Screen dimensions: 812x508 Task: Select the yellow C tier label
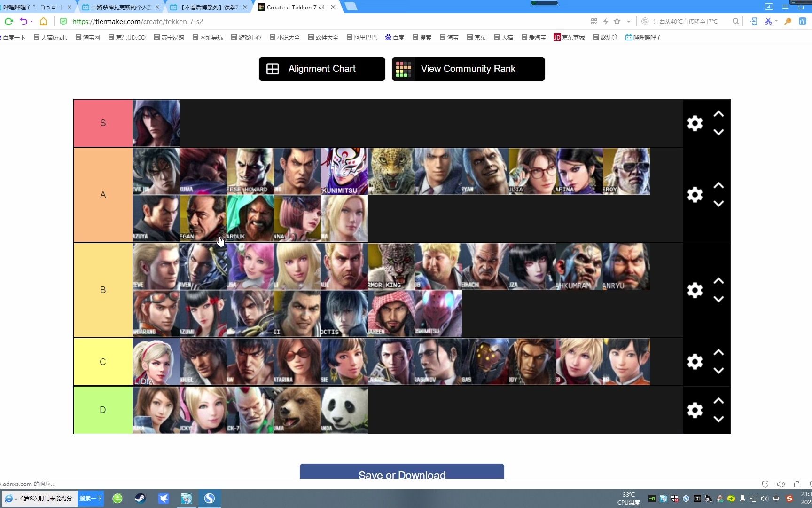103,362
